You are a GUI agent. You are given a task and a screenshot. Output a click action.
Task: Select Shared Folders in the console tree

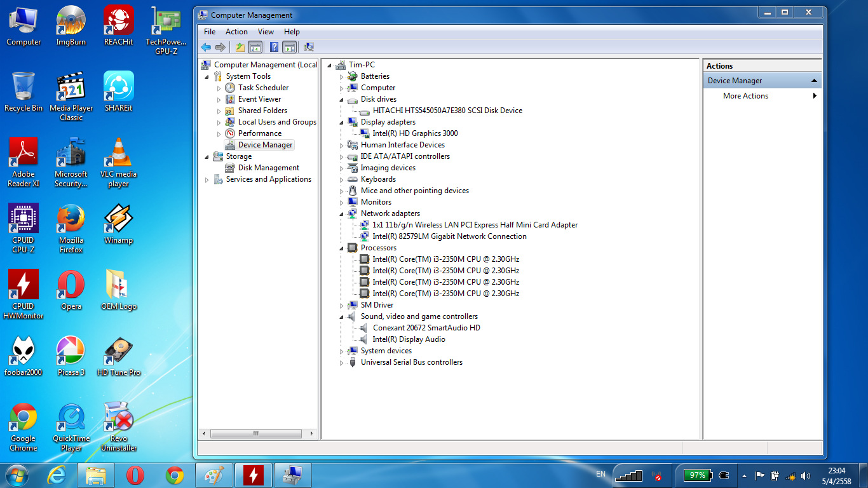point(262,111)
